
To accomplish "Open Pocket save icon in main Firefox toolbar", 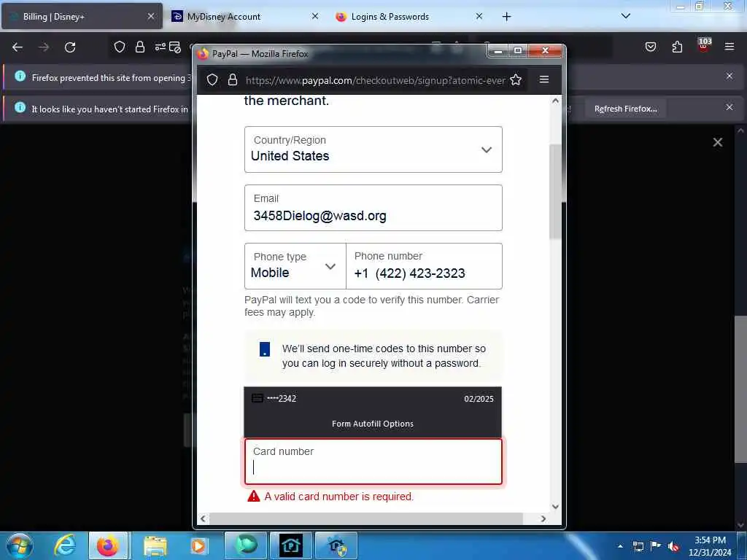I will click(x=651, y=47).
